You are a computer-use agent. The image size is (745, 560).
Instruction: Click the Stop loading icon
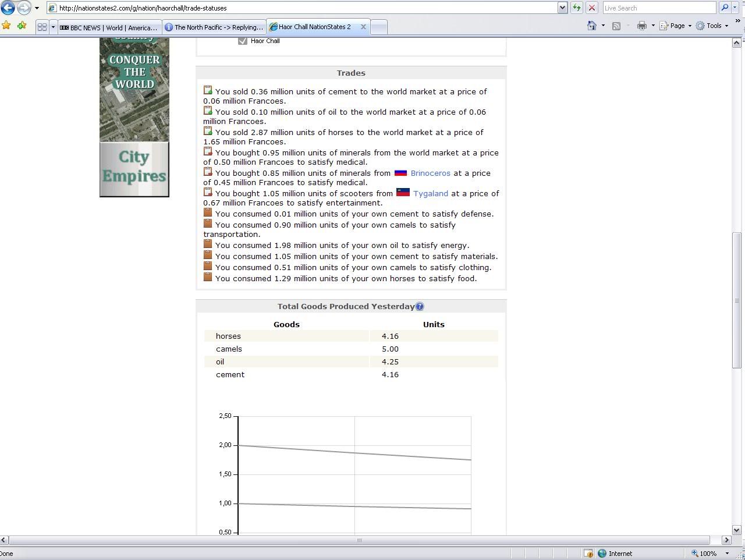click(591, 8)
